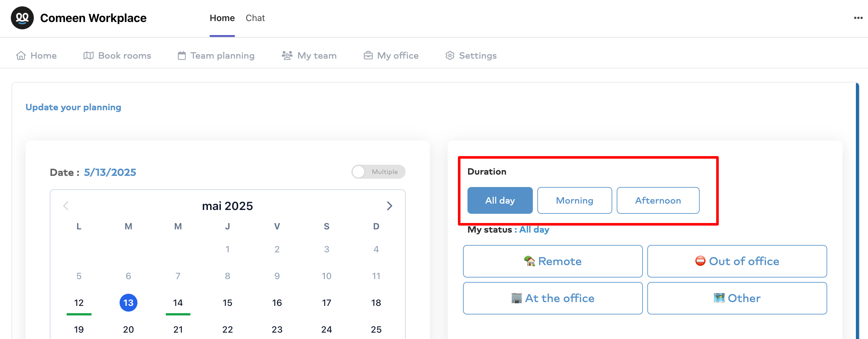
Task: Switch to the Chat tab
Action: pyautogui.click(x=255, y=18)
